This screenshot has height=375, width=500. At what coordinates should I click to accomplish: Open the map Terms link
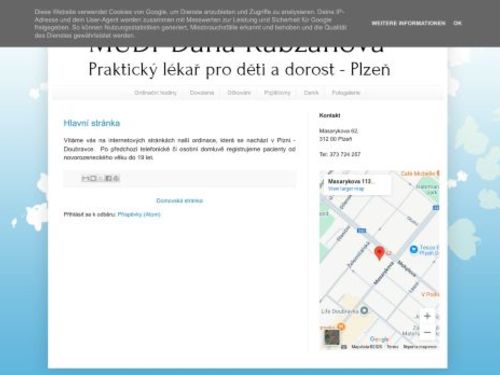(x=392, y=347)
